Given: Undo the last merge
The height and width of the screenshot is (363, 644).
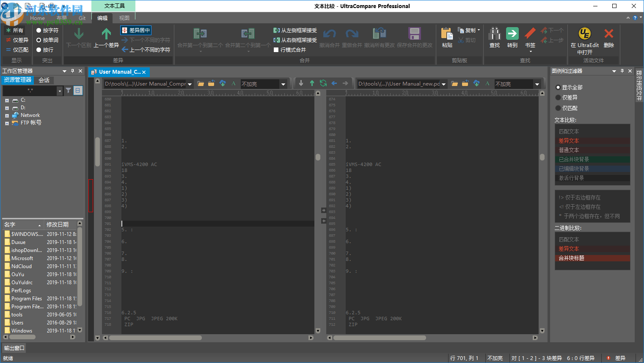Looking at the screenshot, I should pos(330,37).
